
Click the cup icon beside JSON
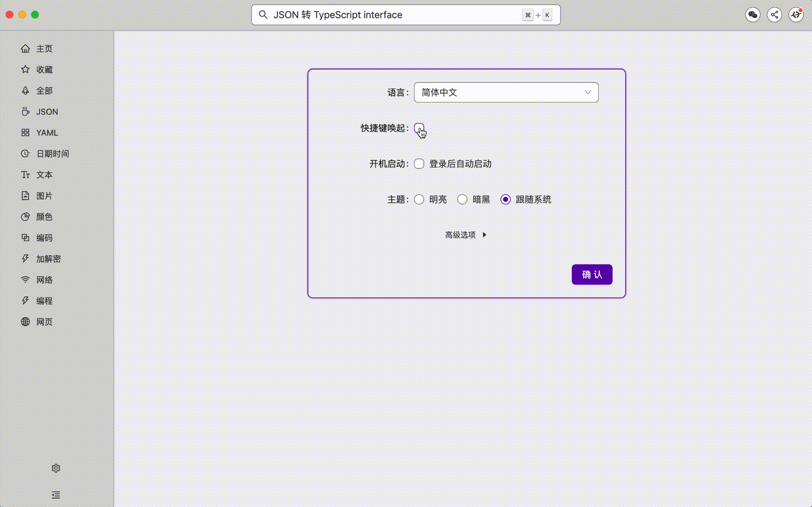(x=25, y=111)
